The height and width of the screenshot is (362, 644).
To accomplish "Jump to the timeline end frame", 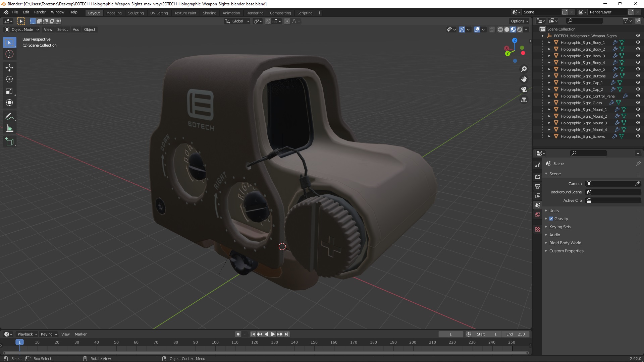I will 286,334.
